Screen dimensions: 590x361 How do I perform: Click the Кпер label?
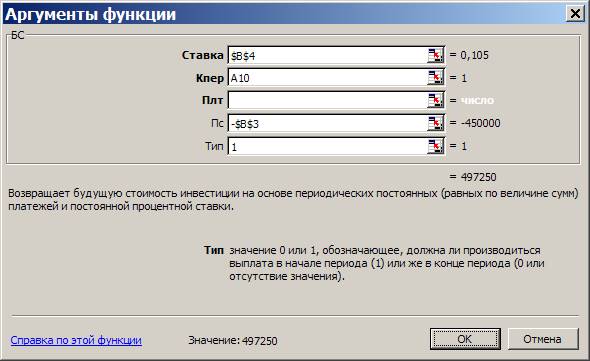tap(210, 78)
